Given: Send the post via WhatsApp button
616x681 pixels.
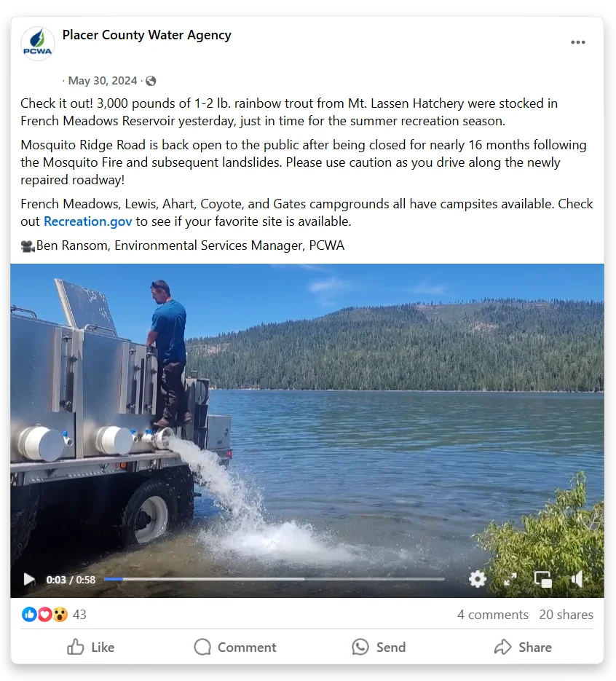Looking at the screenshot, I should point(379,647).
